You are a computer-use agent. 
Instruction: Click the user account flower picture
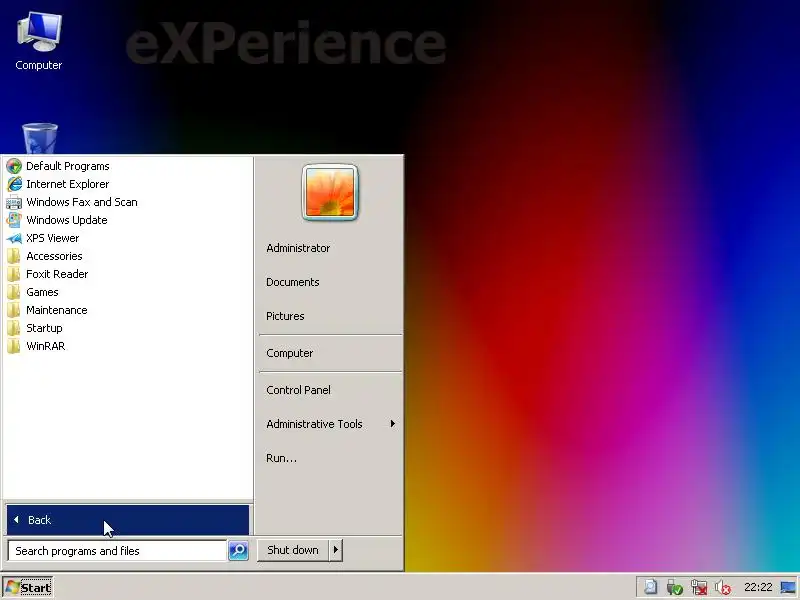click(330, 193)
